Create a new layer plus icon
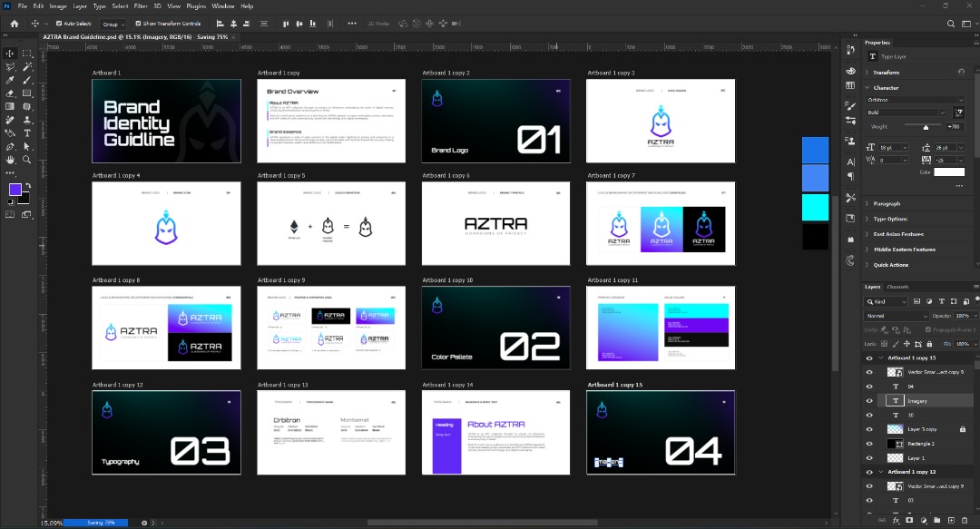980x529 pixels. click(x=951, y=520)
